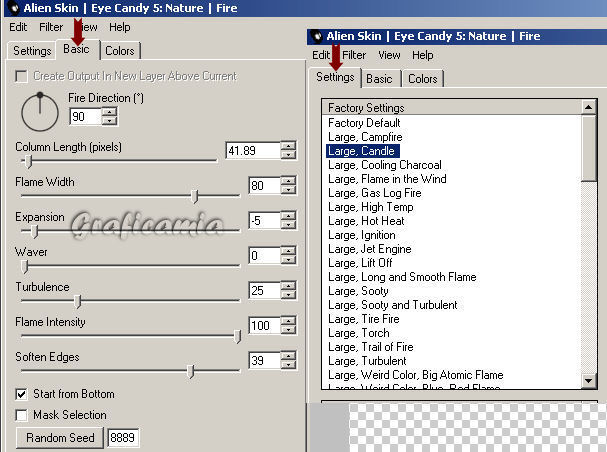Increase Column Length with up arrow
This screenshot has width=607, height=452.
pyautogui.click(x=288, y=146)
